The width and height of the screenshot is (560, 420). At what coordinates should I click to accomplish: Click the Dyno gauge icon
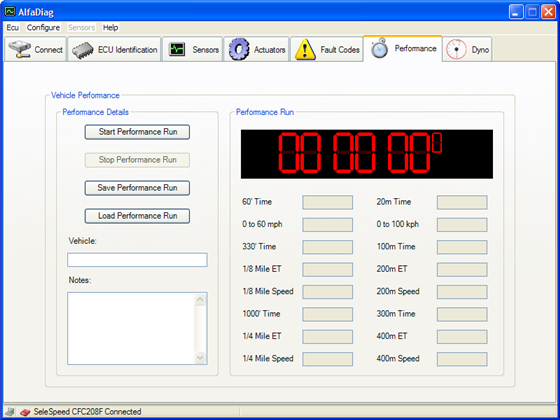coord(456,49)
